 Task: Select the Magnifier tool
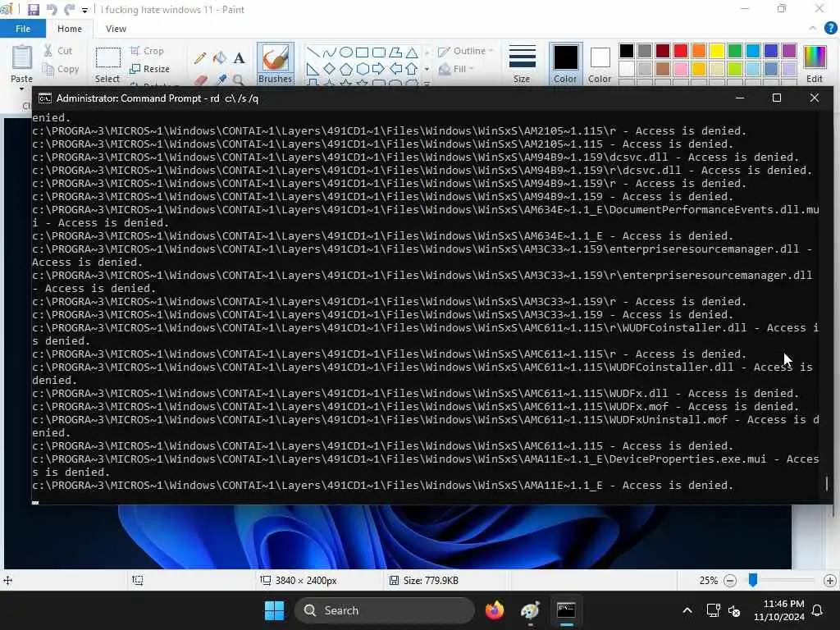point(239,80)
